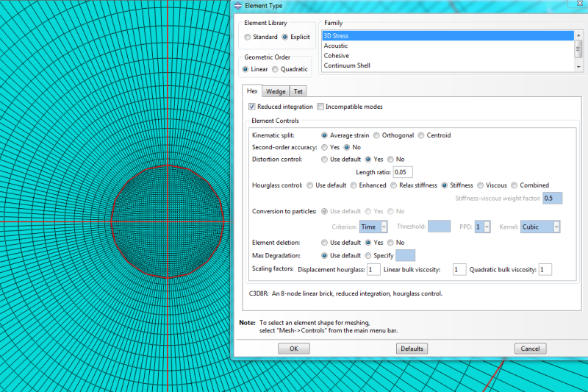Set Distortion control to Use default
588x392 pixels.
324,160
